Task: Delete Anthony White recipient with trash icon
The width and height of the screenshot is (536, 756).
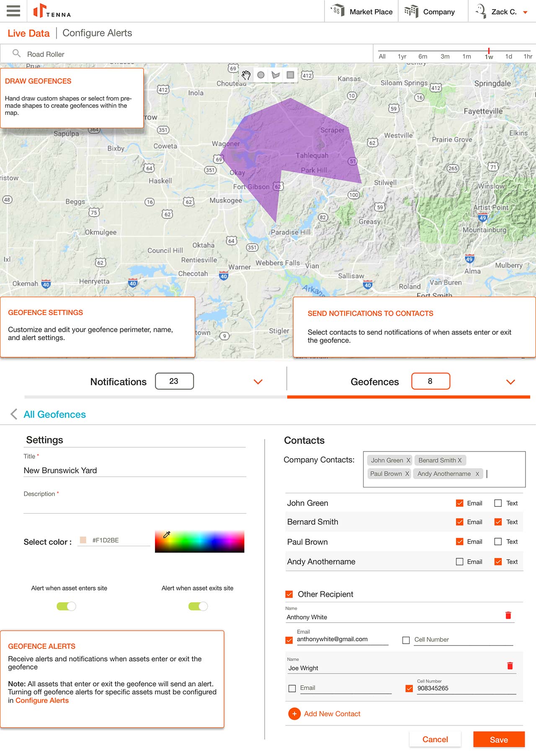Action: click(x=508, y=615)
